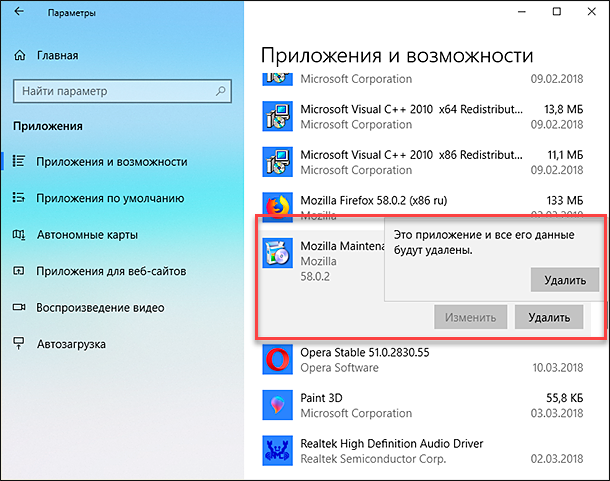Viewport: 610px width, 481px height.
Task: Close the Параметры window
Action: tap(591, 12)
